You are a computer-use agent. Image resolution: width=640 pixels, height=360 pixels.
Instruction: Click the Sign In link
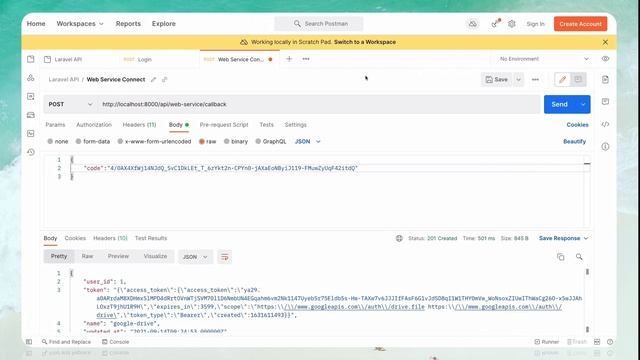[x=536, y=24]
